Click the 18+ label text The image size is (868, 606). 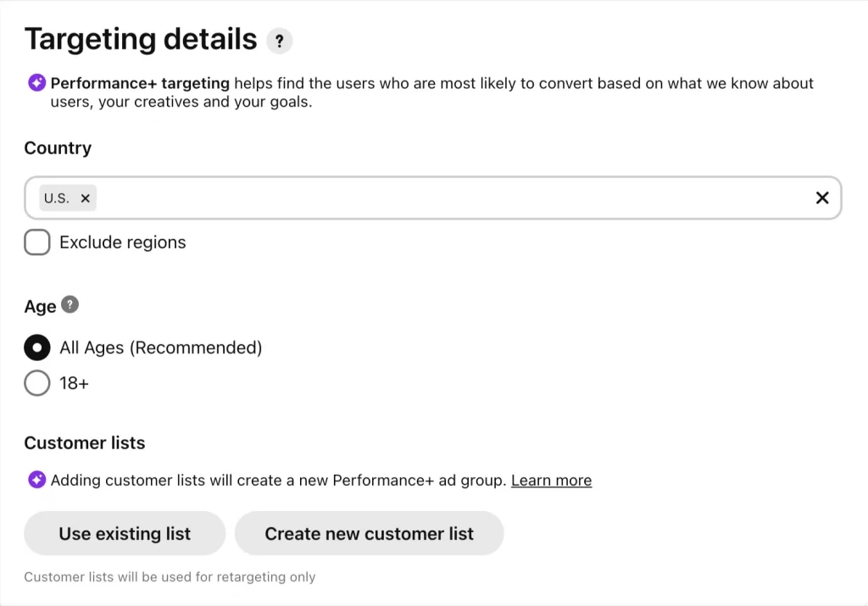pyautogui.click(x=75, y=384)
